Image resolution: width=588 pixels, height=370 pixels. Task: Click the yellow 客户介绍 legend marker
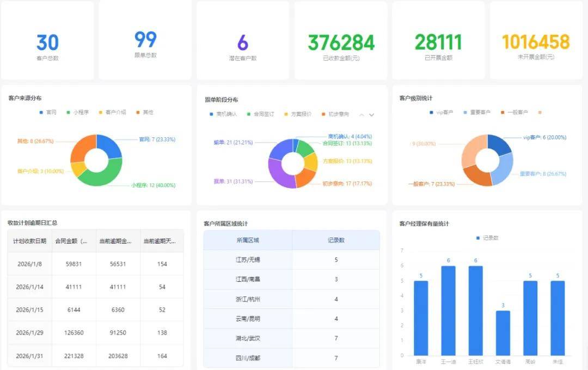pos(101,112)
